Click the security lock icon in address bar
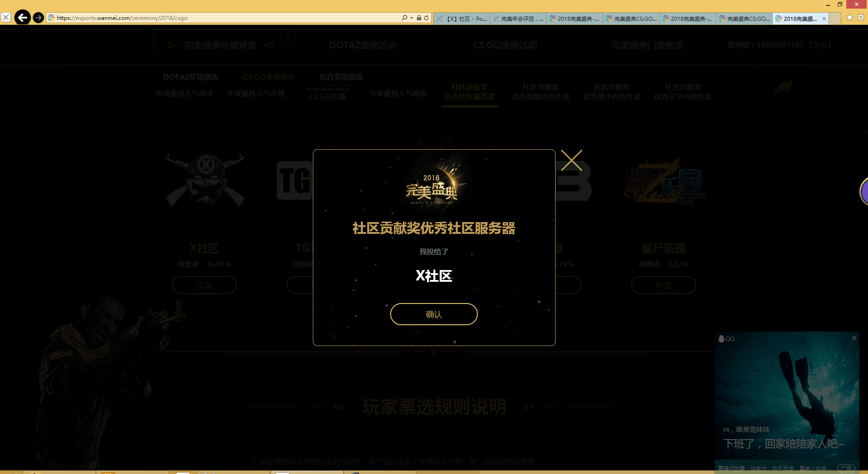868x474 pixels. pos(418,18)
